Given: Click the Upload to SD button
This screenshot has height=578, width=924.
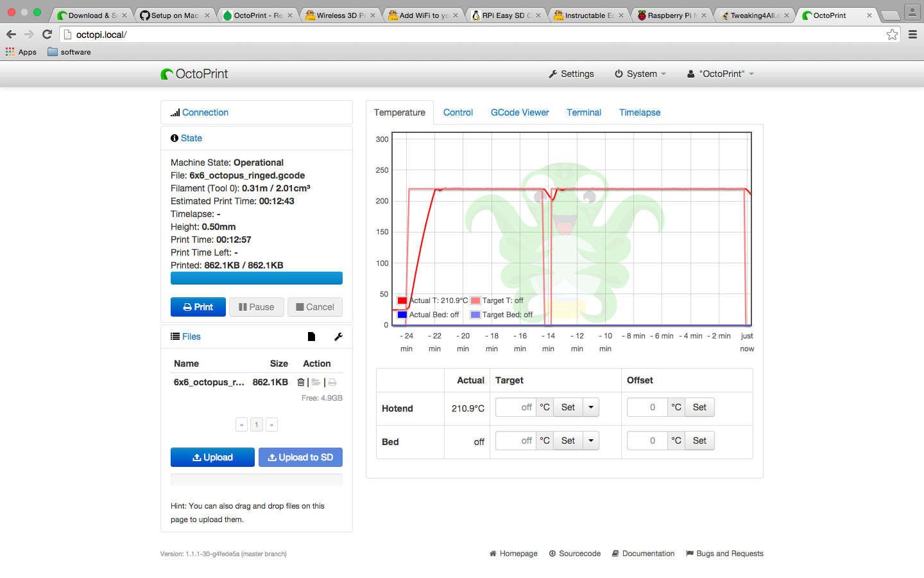Looking at the screenshot, I should (x=300, y=457).
